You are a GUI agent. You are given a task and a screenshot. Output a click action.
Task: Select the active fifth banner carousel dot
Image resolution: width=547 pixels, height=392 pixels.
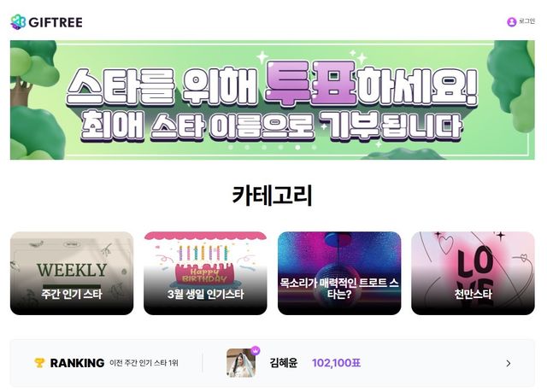[x=297, y=148]
